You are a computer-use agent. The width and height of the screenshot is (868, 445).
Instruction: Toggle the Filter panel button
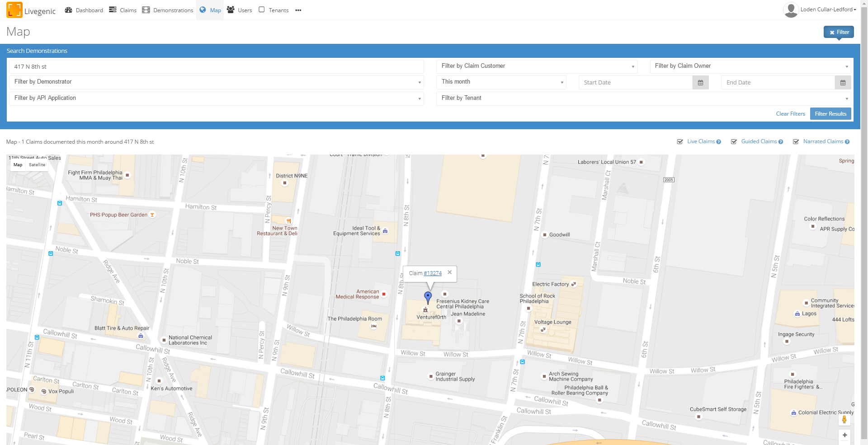click(x=839, y=32)
